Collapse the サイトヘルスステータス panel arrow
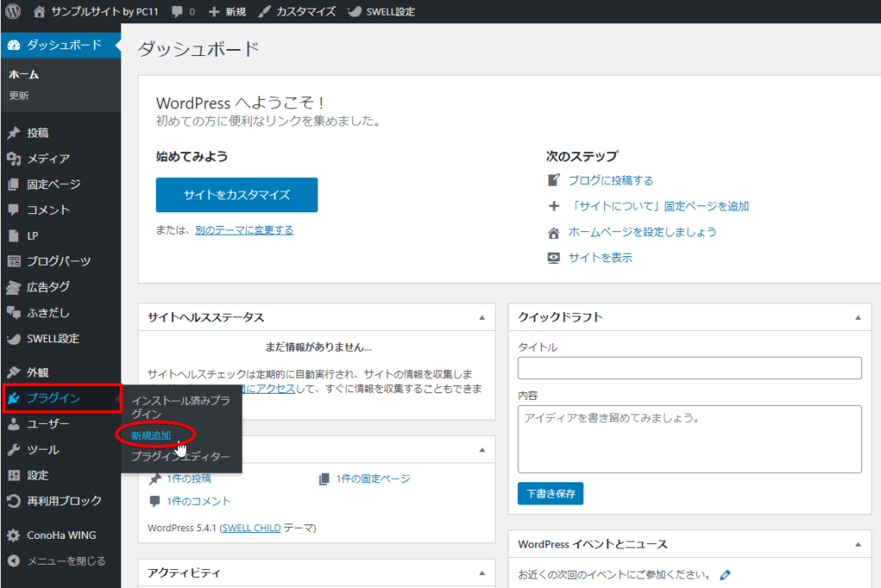 tap(482, 318)
